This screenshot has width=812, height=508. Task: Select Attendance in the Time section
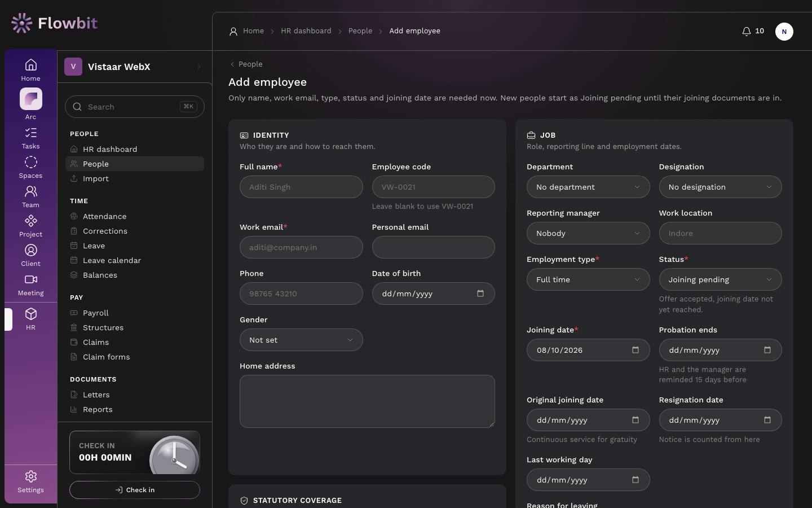(x=135, y=216)
